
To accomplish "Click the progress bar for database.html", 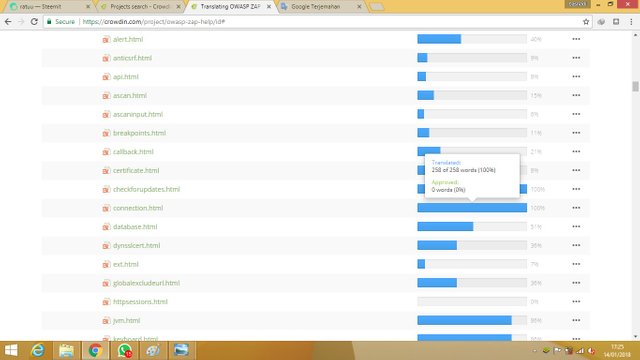I will [x=472, y=227].
